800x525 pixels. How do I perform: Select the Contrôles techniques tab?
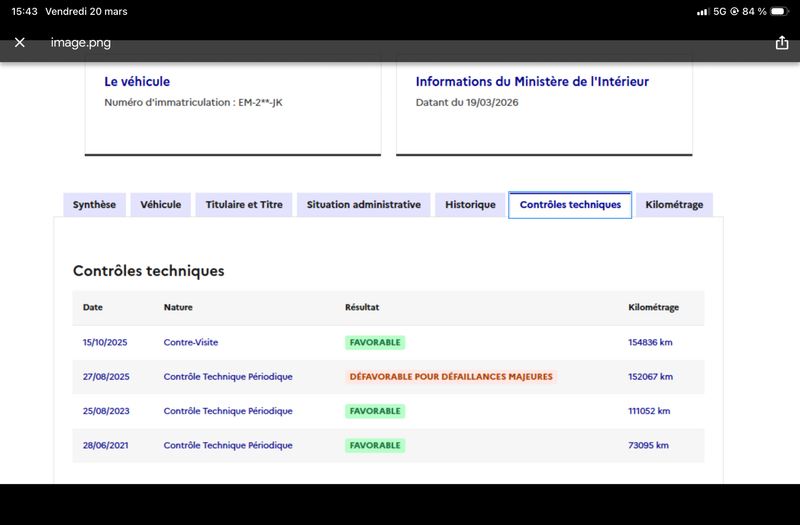coord(570,205)
